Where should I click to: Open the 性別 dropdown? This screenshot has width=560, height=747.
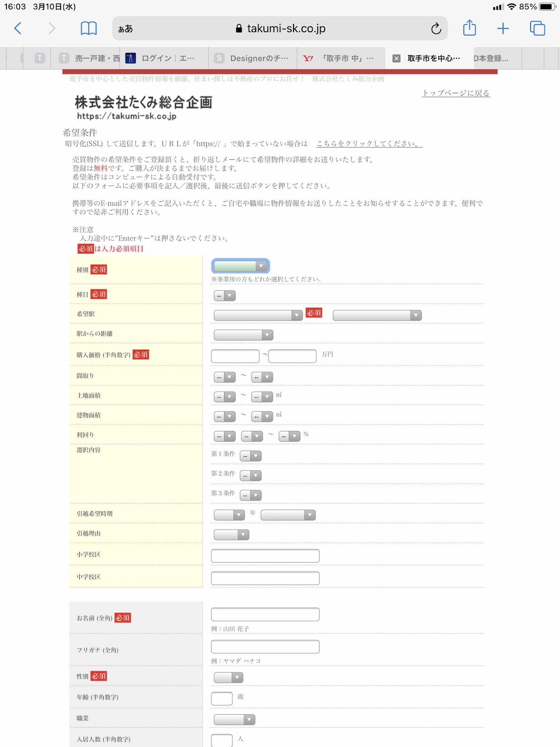(229, 677)
